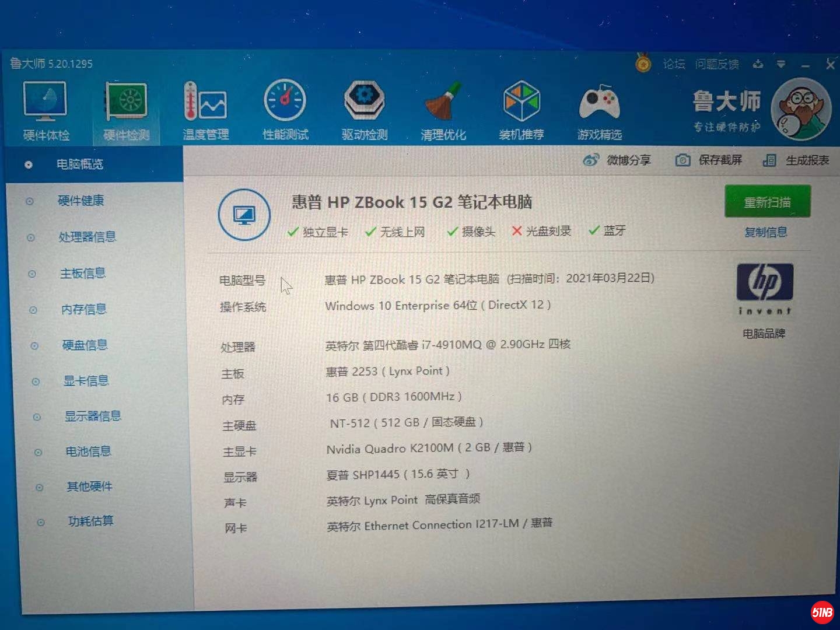The width and height of the screenshot is (840, 630).
Task: Click the 生成报表 report icon
Action: coord(769,160)
